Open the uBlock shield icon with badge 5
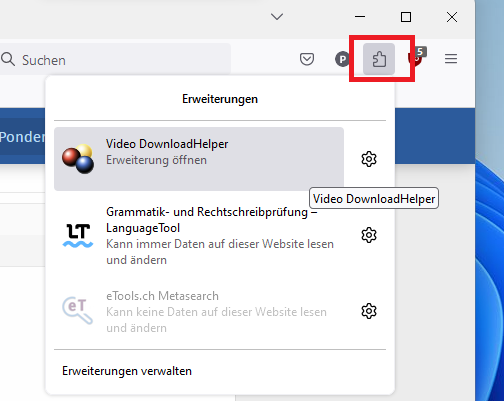504x401 pixels. coord(417,57)
